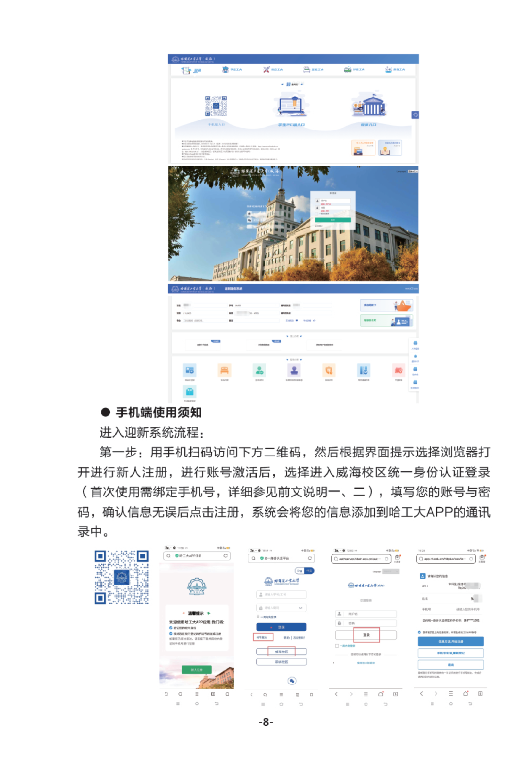Image resolution: width=532 pixels, height=782 pixels.
Task: Tick 一周内免登录 checkbox on the third phone
Action: click(337, 646)
